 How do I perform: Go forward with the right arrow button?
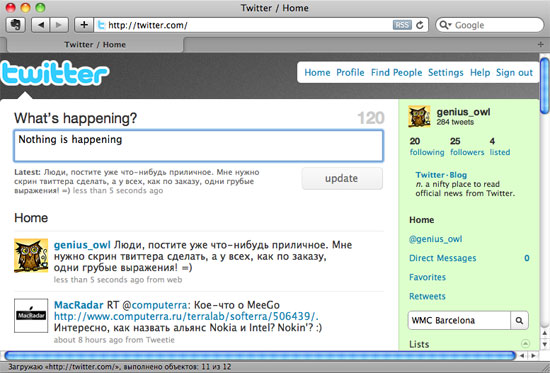59,25
